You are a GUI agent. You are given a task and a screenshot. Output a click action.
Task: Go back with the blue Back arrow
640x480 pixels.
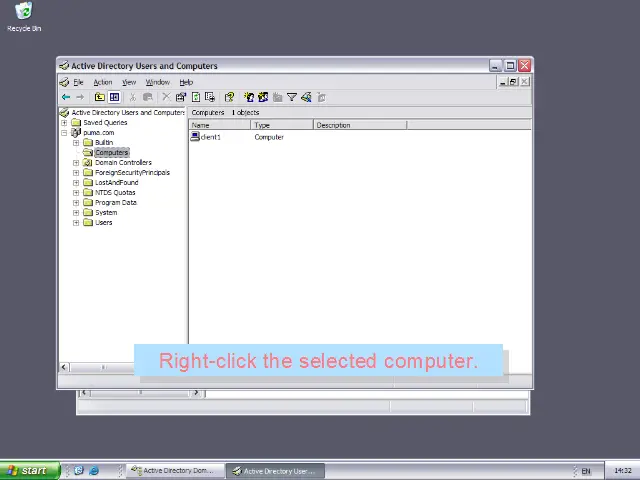(66, 97)
